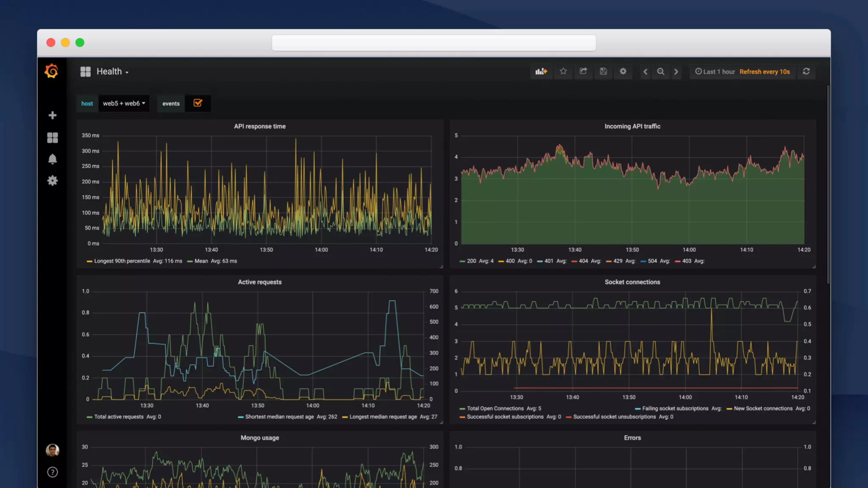The image size is (868, 488).
Task: Shift time range backward arrow
Action: [645, 72]
